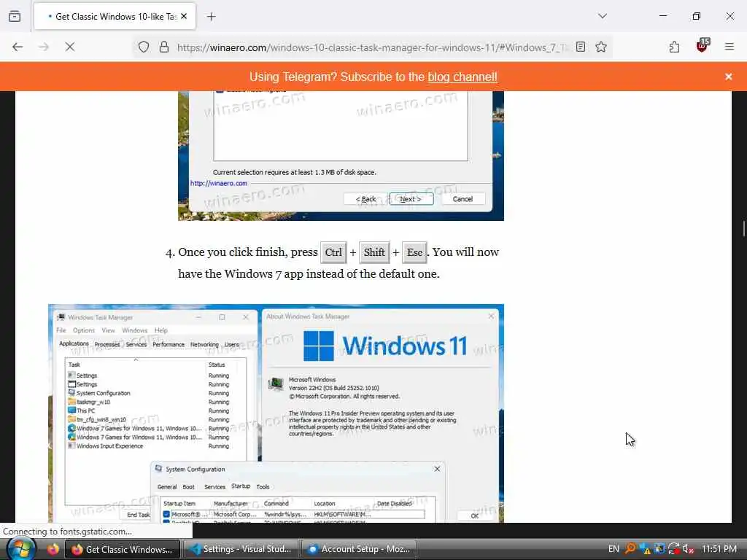Click the sync arrows tray icon

pyautogui.click(x=673, y=549)
